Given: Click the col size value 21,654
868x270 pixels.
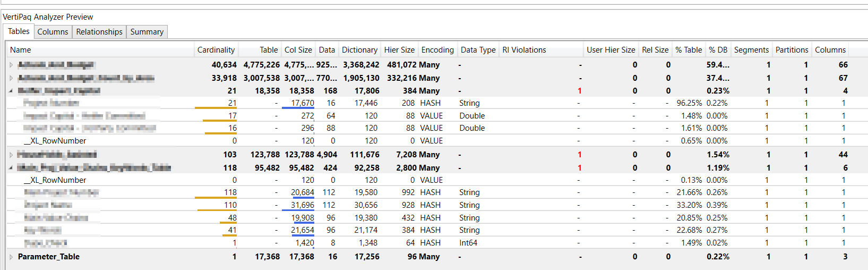Looking at the screenshot, I should point(302,230).
